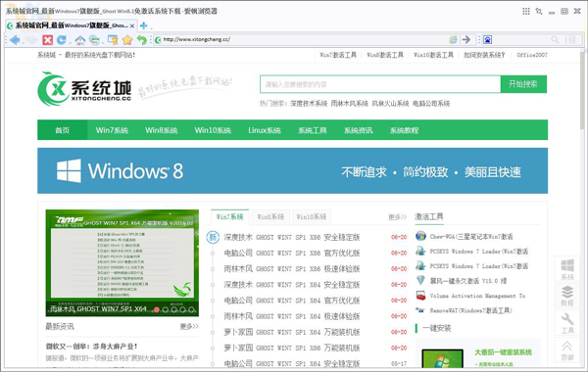The width and height of the screenshot is (588, 372).
Task: Open the browser home page icon
Action: pyautogui.click(x=80, y=40)
